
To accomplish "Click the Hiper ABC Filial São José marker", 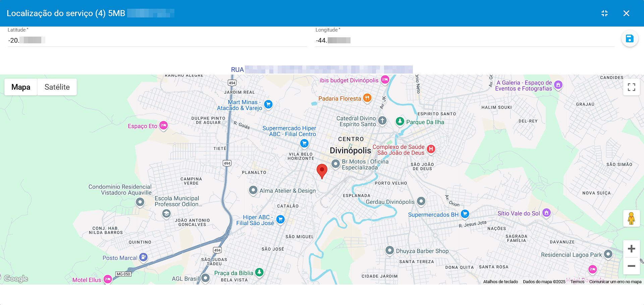I will pyautogui.click(x=280, y=220).
